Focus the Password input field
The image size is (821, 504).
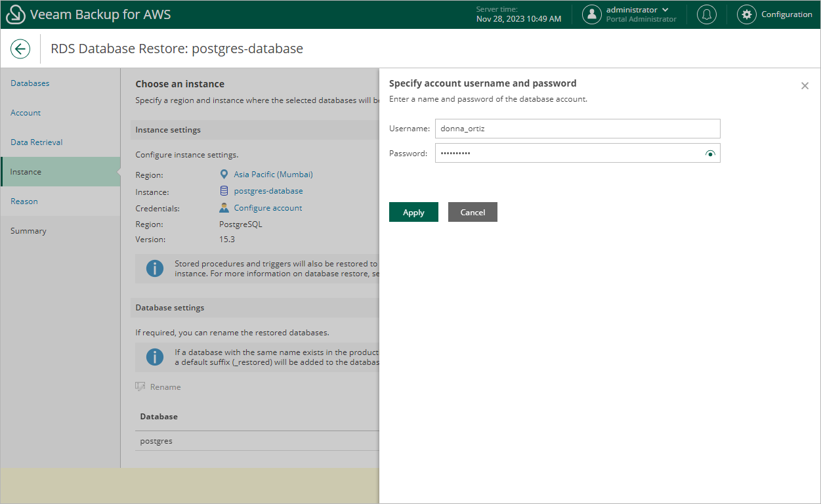(x=578, y=153)
